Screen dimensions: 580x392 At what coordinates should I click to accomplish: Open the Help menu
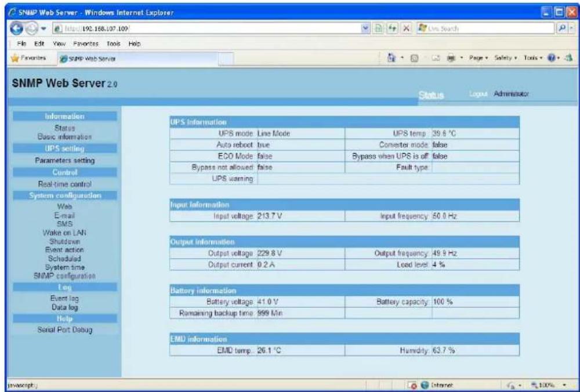coord(135,43)
